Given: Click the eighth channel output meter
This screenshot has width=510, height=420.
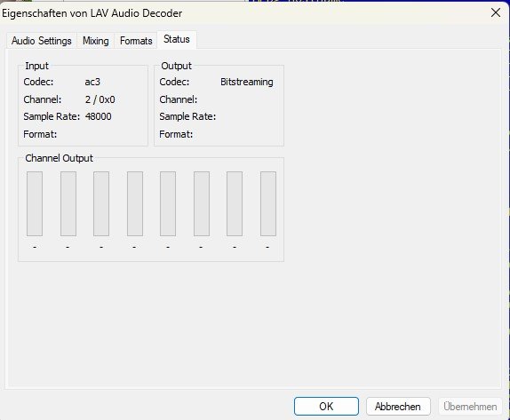Looking at the screenshot, I should point(268,204).
